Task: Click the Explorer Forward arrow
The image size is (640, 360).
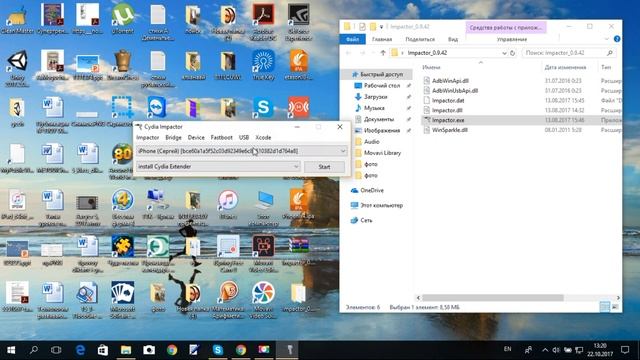Action: [x=362, y=53]
